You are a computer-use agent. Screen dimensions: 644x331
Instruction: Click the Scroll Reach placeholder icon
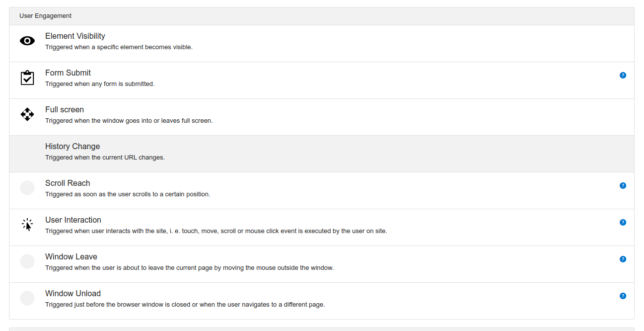click(x=27, y=188)
